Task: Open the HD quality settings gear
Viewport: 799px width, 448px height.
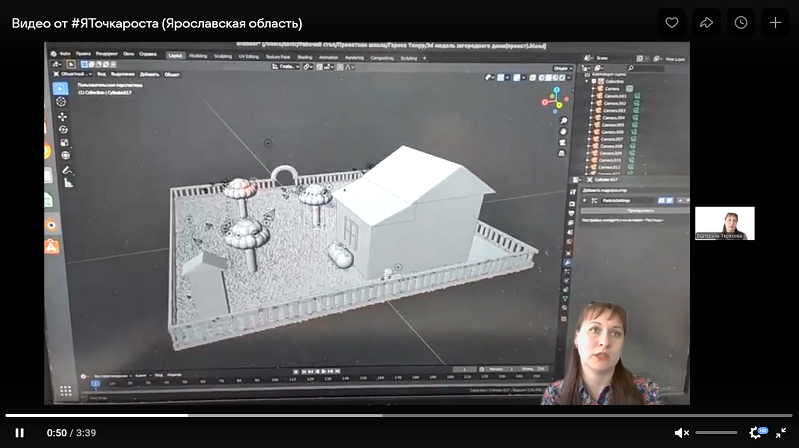Action: coord(758,433)
